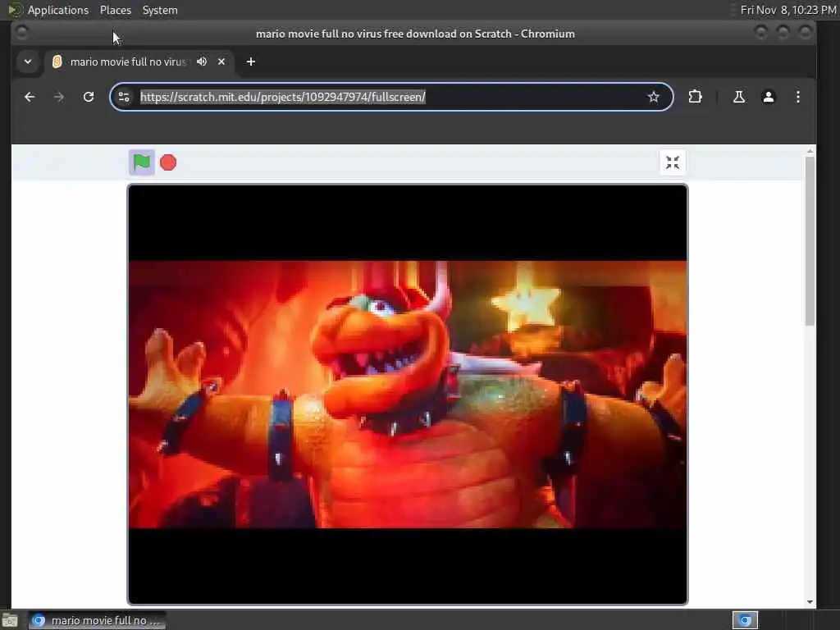Image resolution: width=840 pixels, height=630 pixels.
Task: Open the Applications menu
Action: (x=58, y=10)
